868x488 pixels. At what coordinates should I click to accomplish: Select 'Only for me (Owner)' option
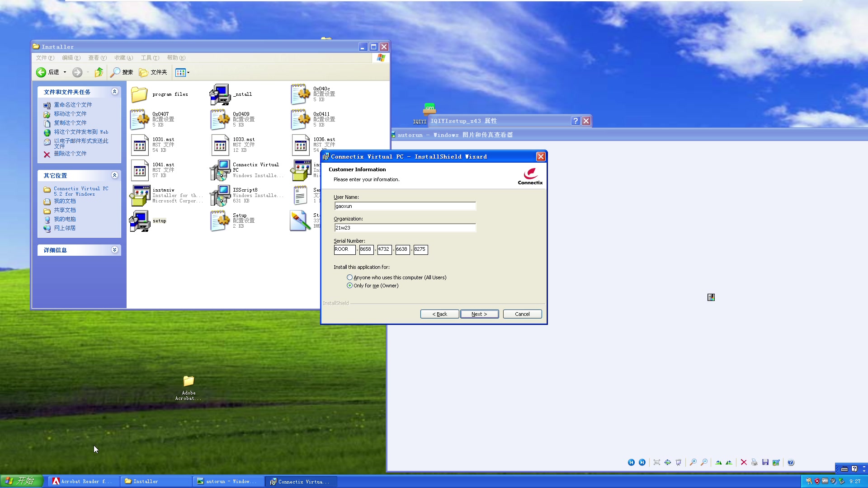349,286
